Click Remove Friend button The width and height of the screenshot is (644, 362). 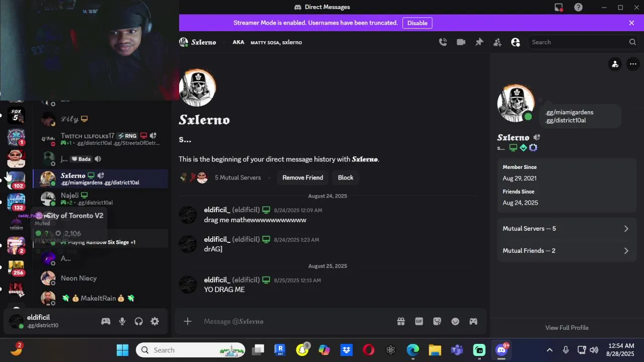[x=302, y=177]
